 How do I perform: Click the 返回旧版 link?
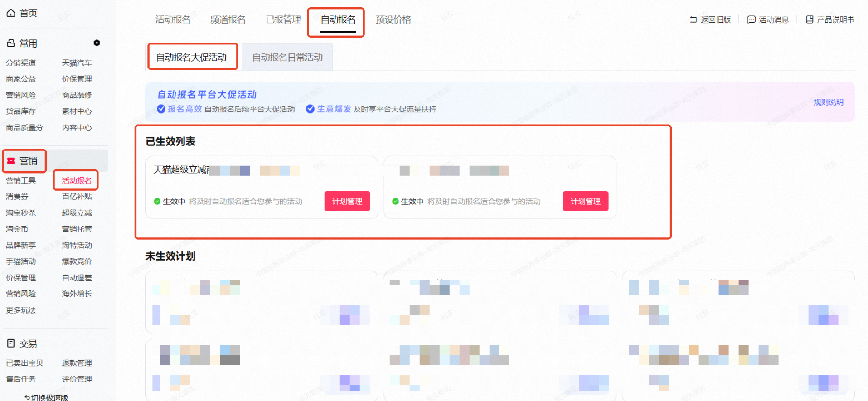coord(716,19)
